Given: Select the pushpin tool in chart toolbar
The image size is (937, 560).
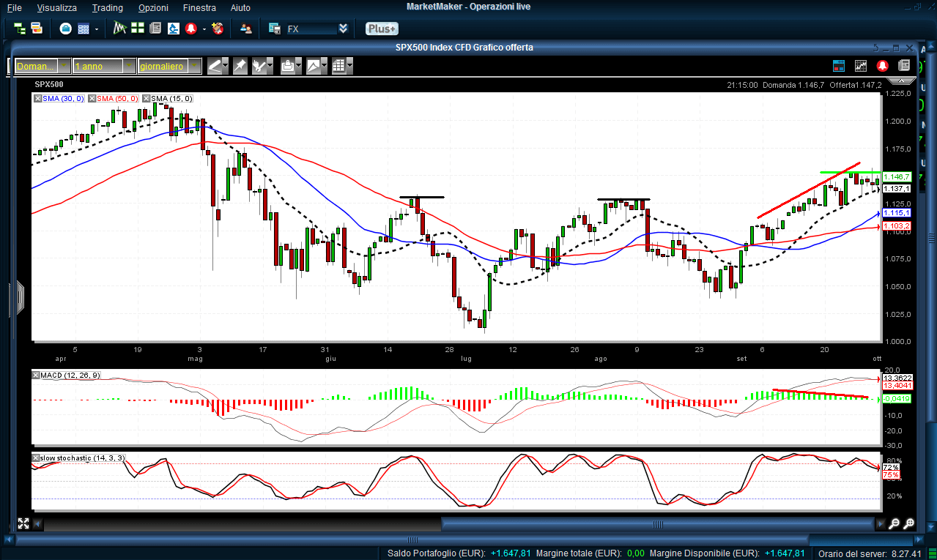Looking at the screenshot, I should coord(240,66).
